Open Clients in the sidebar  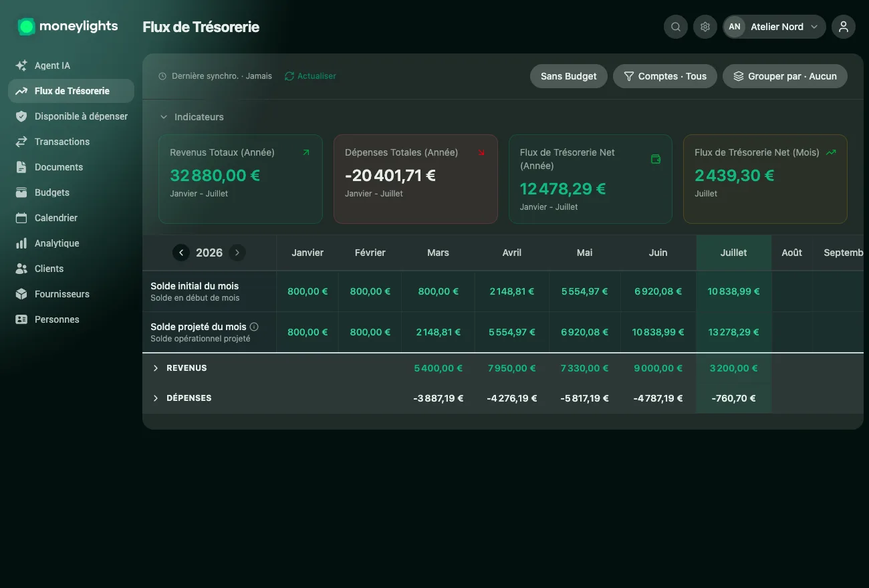point(71,269)
